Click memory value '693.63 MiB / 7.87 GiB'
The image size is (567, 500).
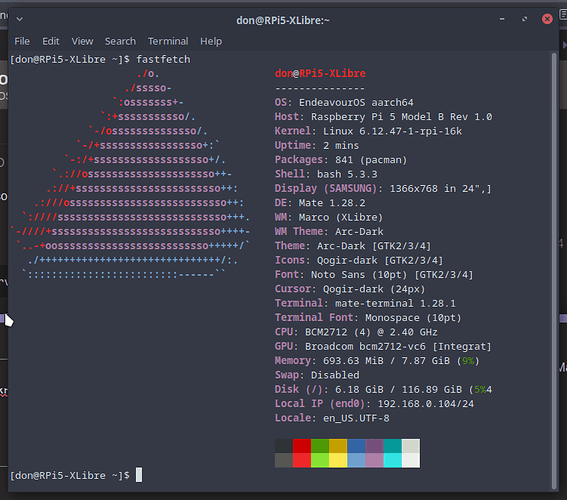coord(387,361)
